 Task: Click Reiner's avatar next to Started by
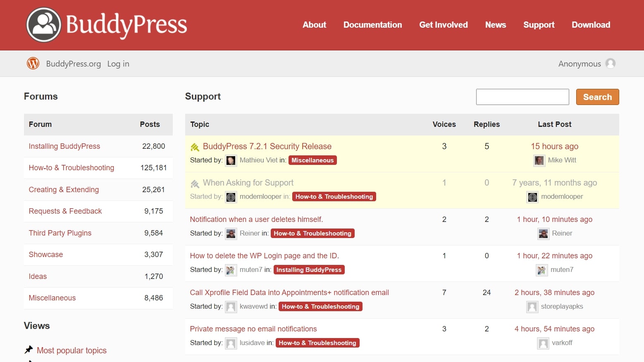[231, 233]
